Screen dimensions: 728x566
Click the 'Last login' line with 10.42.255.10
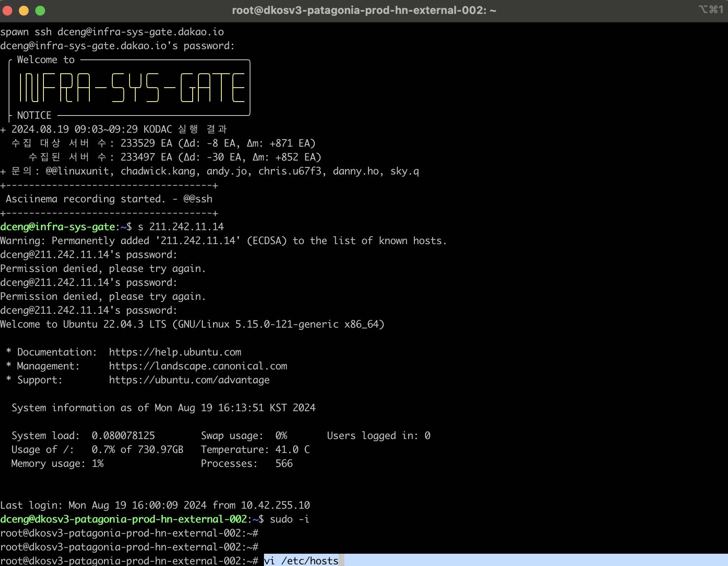click(x=155, y=505)
